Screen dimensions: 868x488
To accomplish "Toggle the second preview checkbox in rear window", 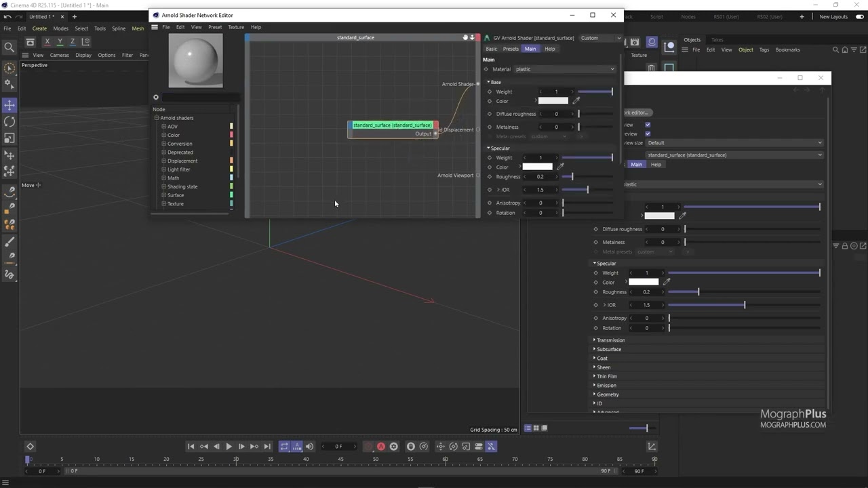I will (648, 134).
